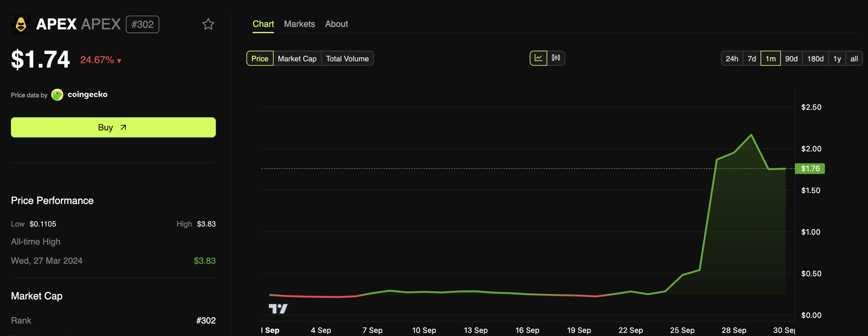868x336 pixels.
Task: Open the Markets tab
Action: pos(299,23)
